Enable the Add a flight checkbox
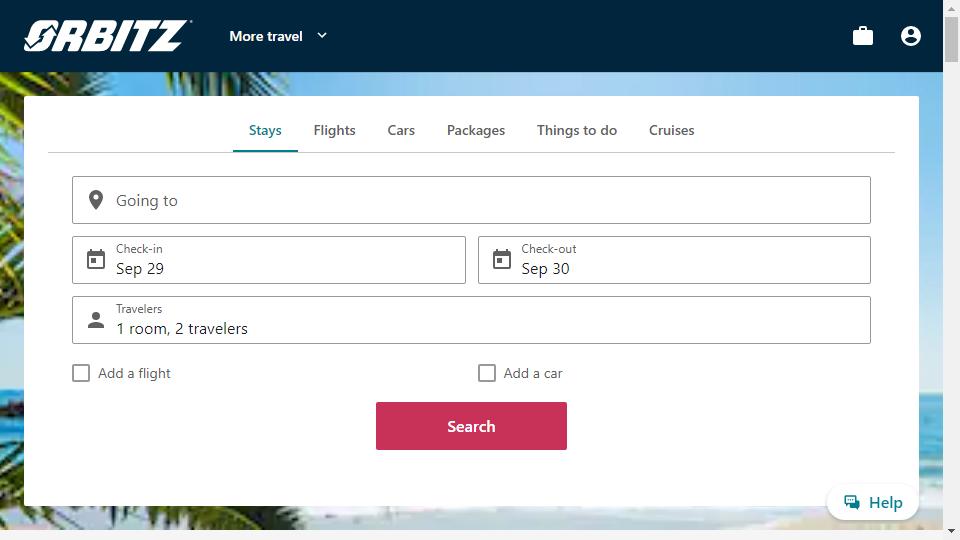The height and width of the screenshot is (540, 960). coord(81,373)
